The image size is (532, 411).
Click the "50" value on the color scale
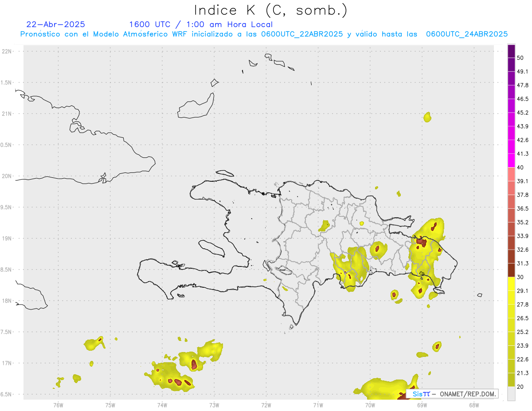click(x=520, y=58)
